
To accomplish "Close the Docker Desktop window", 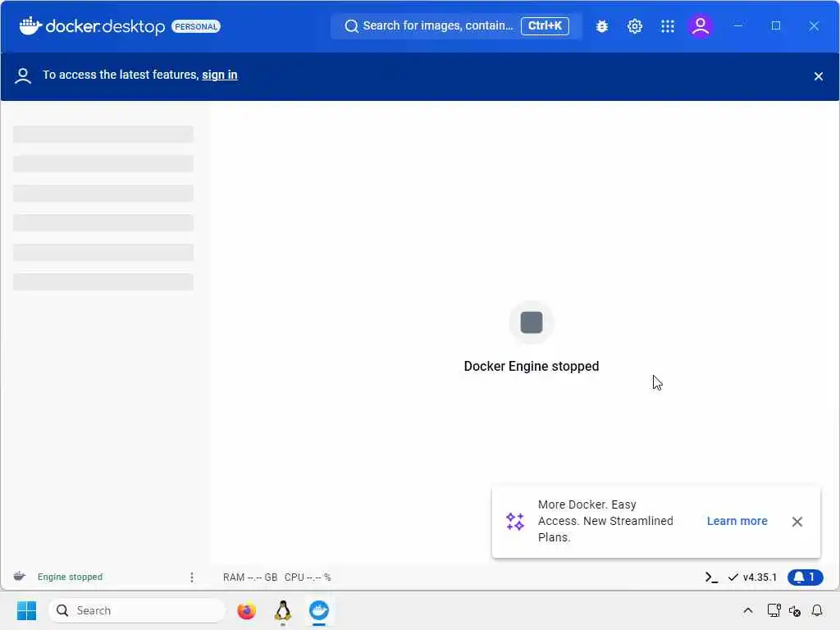I will click(x=814, y=25).
